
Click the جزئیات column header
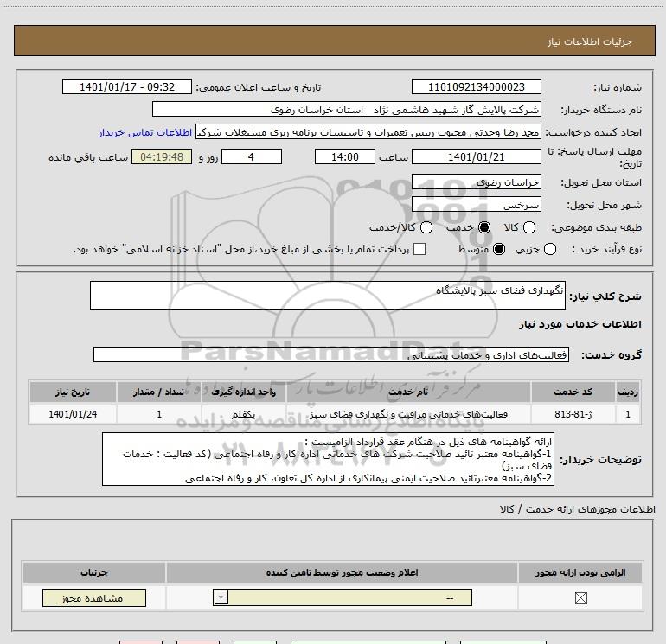[x=94, y=572]
